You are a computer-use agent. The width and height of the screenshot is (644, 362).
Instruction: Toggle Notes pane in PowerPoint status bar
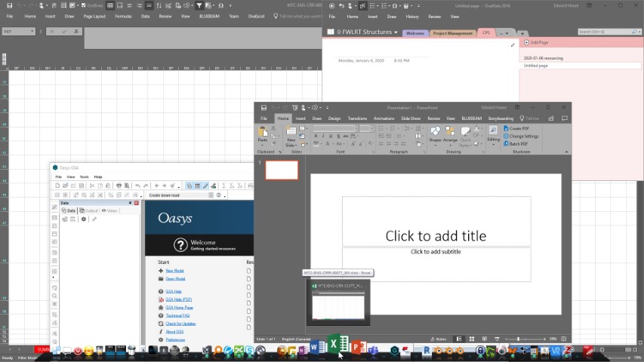click(439, 339)
